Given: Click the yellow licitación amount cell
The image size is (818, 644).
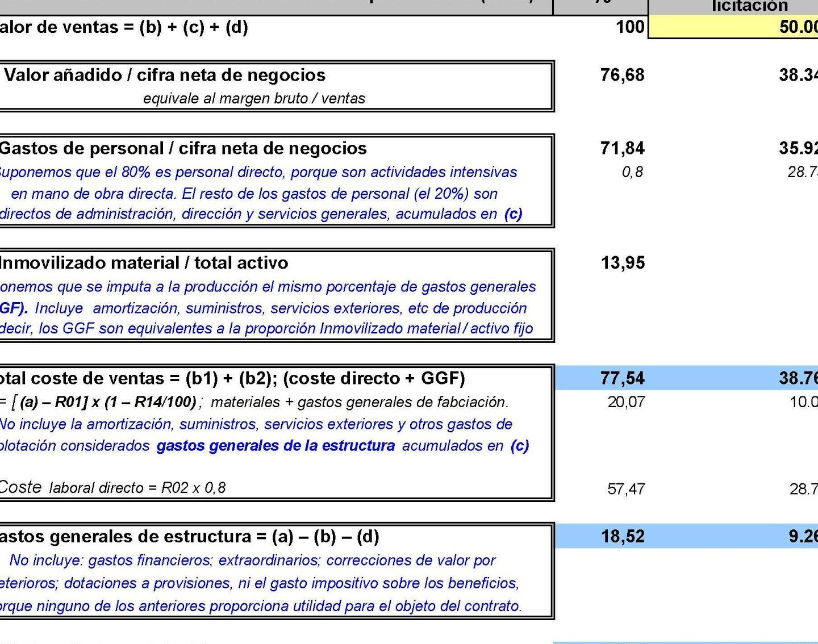Looking at the screenshot, I should tap(738, 27).
